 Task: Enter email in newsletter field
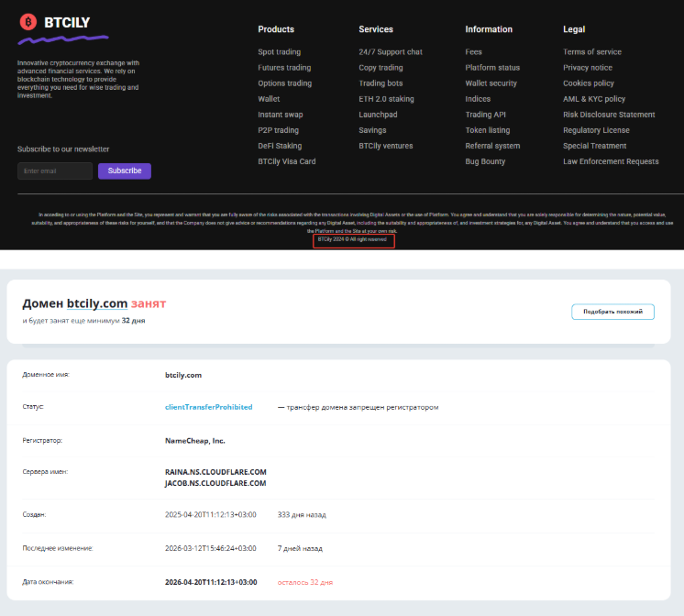tap(55, 170)
